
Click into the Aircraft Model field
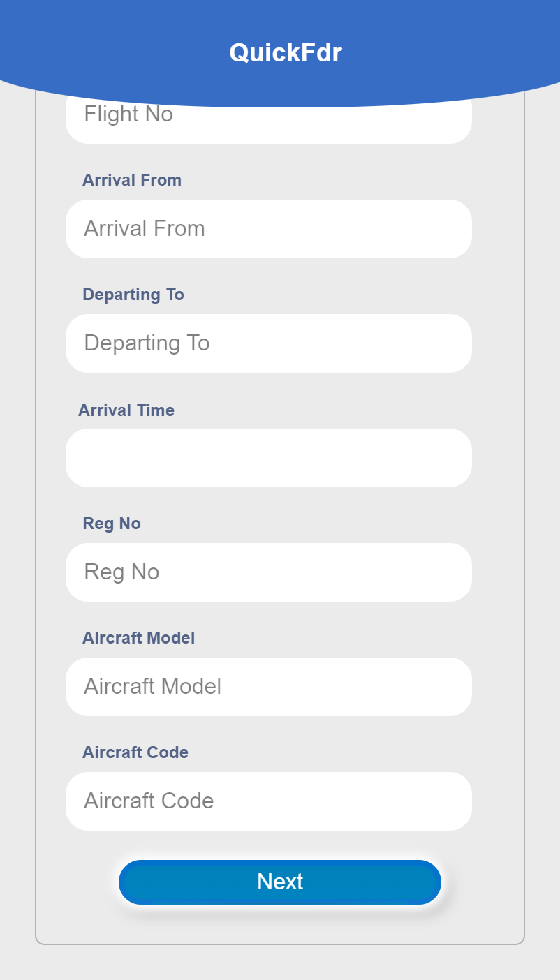(269, 687)
